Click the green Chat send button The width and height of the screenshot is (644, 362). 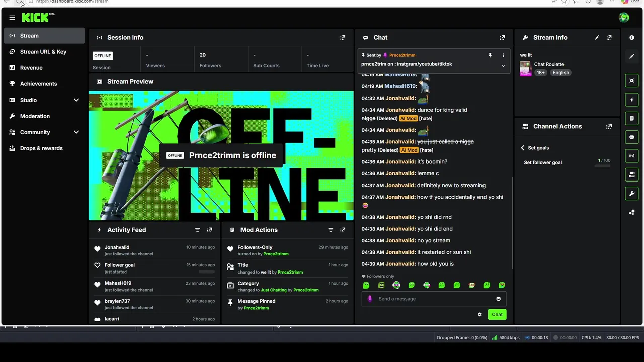tap(497, 315)
